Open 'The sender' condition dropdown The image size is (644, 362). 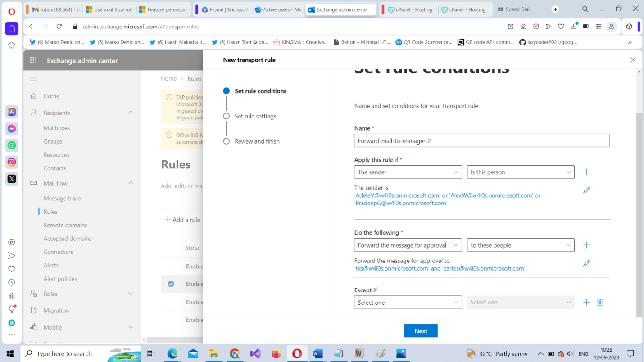coord(408,172)
